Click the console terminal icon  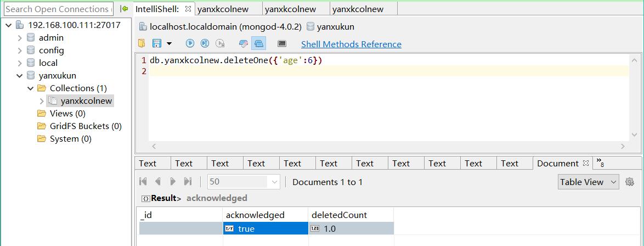pos(282,43)
